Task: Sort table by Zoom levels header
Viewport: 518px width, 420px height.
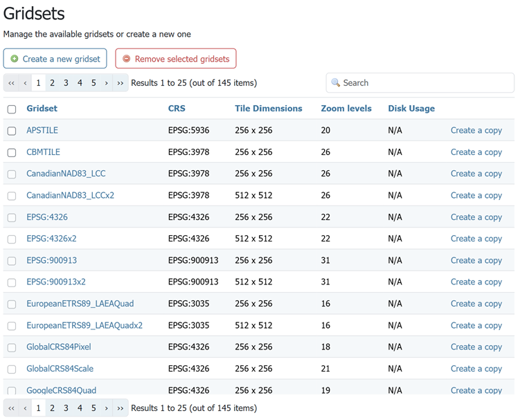Action: [x=346, y=109]
